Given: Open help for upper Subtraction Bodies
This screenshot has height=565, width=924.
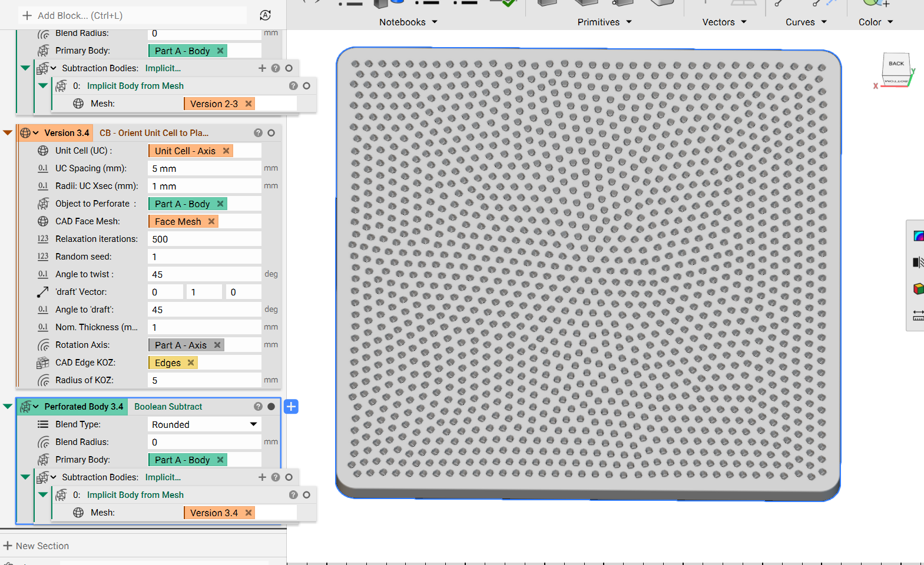Looking at the screenshot, I should click(x=276, y=68).
